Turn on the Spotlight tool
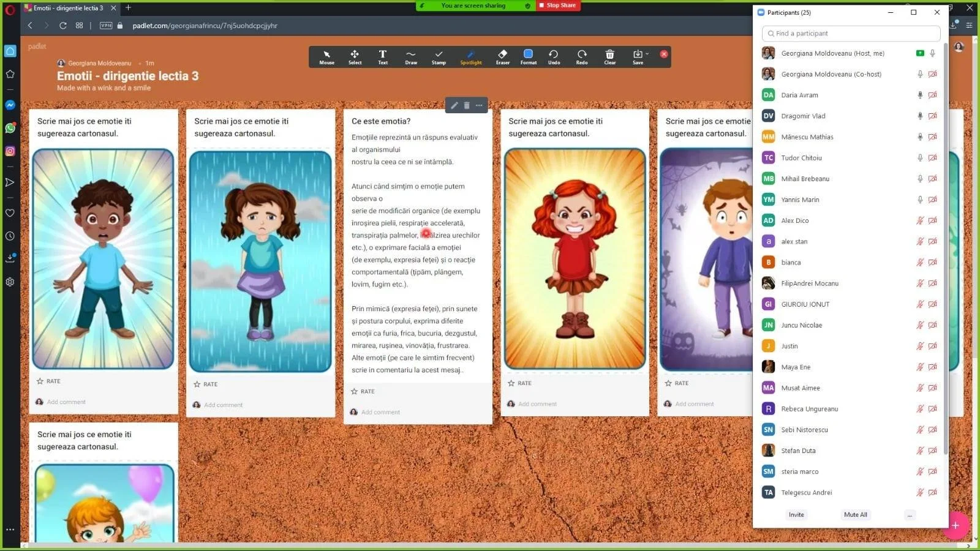The image size is (980, 551). point(471,57)
